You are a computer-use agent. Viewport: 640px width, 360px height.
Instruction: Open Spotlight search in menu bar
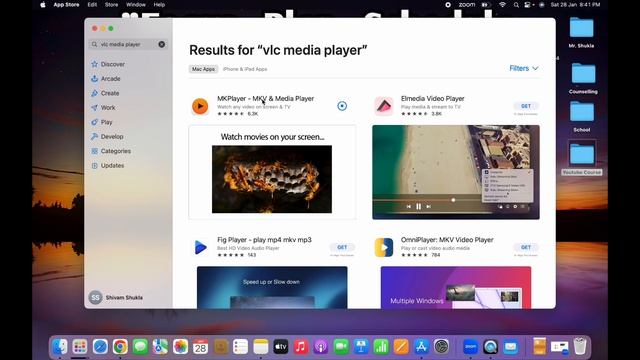516,5
